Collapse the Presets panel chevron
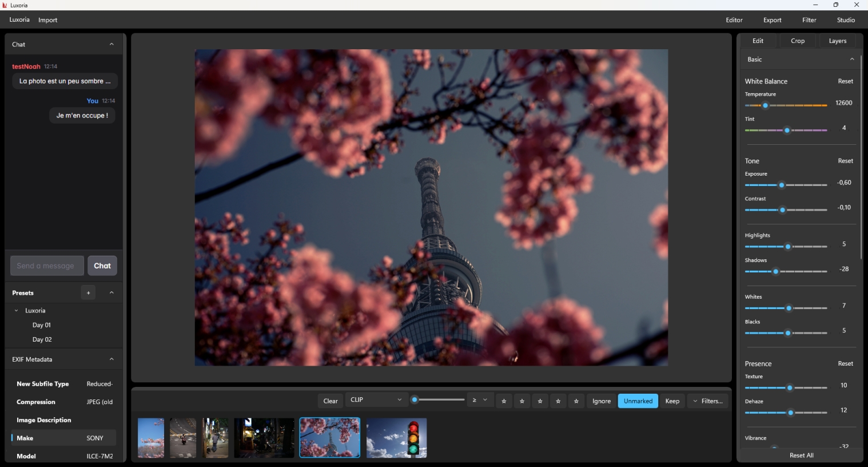This screenshot has width=868, height=467. [112, 293]
